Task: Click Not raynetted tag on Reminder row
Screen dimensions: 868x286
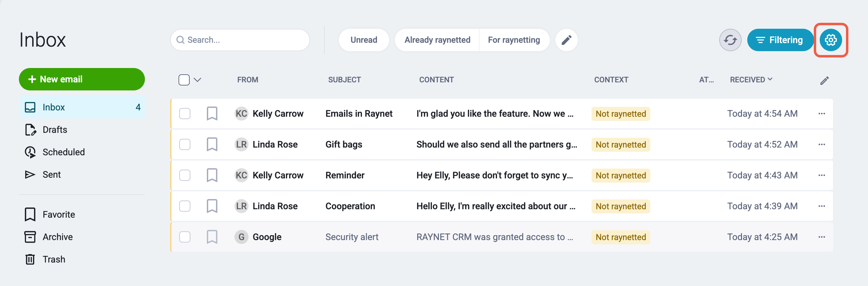Action: [x=621, y=175]
